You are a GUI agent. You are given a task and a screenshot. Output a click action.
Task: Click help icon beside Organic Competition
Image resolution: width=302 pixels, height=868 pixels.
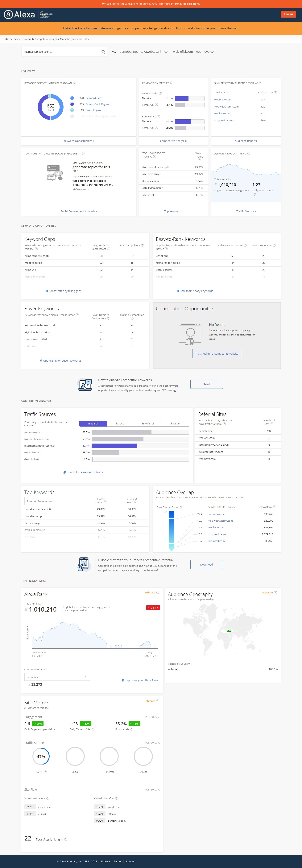tap(132, 318)
